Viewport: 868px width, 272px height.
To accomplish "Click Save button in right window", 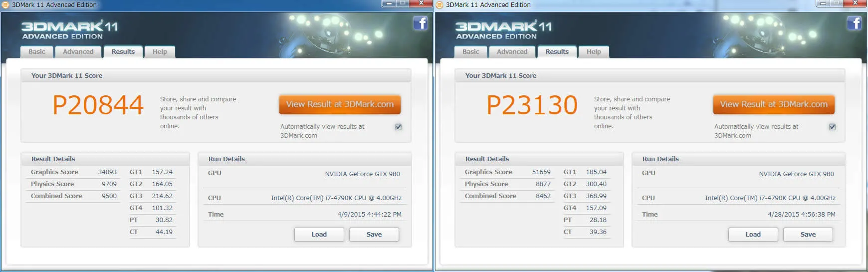I will point(808,235).
